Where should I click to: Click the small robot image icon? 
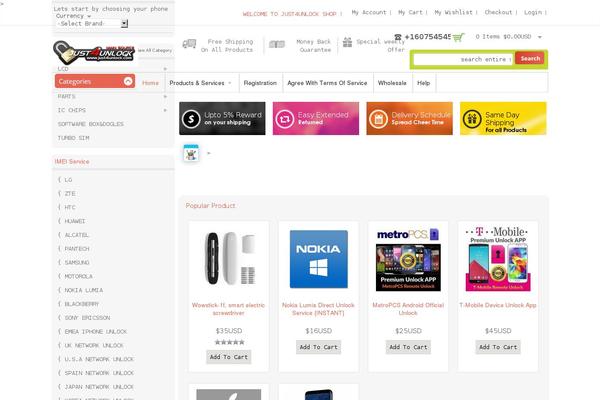click(191, 153)
